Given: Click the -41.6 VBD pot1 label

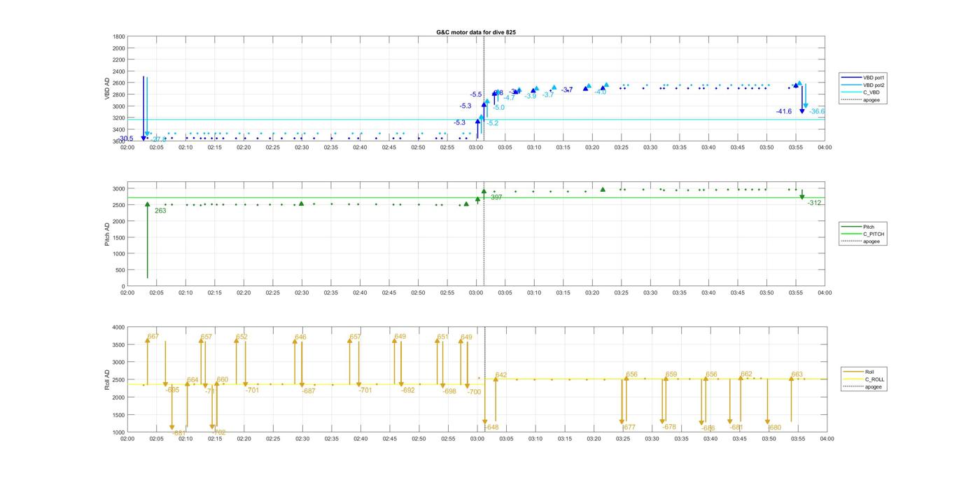Looking at the screenshot, I should pyautogui.click(x=784, y=112).
